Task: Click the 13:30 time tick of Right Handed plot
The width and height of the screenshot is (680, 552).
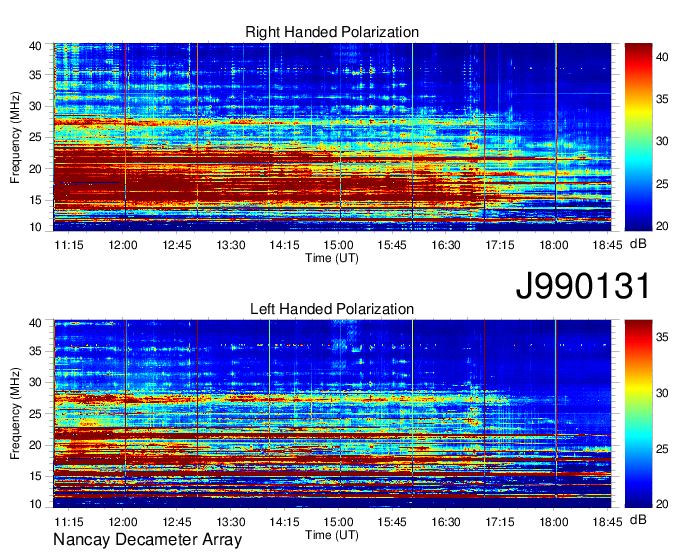Action: click(231, 245)
